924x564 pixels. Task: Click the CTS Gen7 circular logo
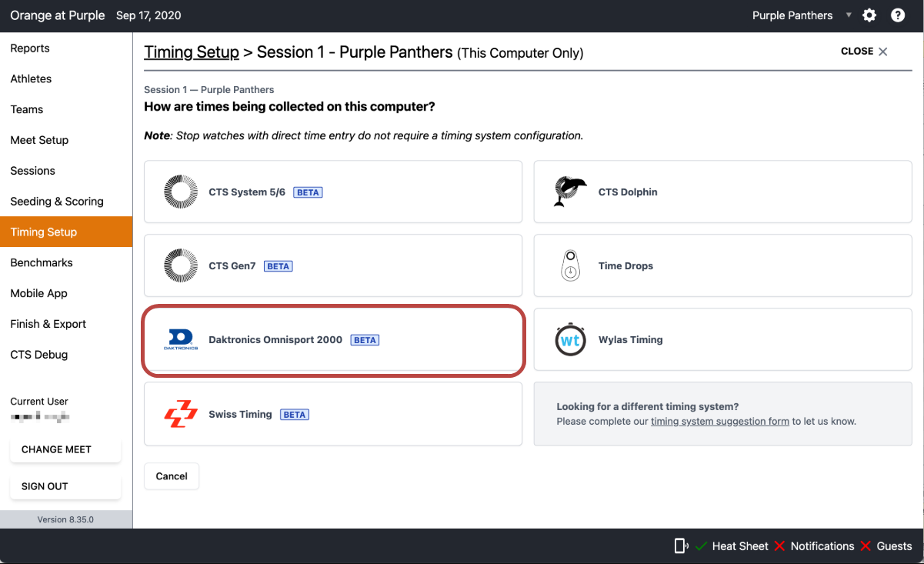point(181,266)
